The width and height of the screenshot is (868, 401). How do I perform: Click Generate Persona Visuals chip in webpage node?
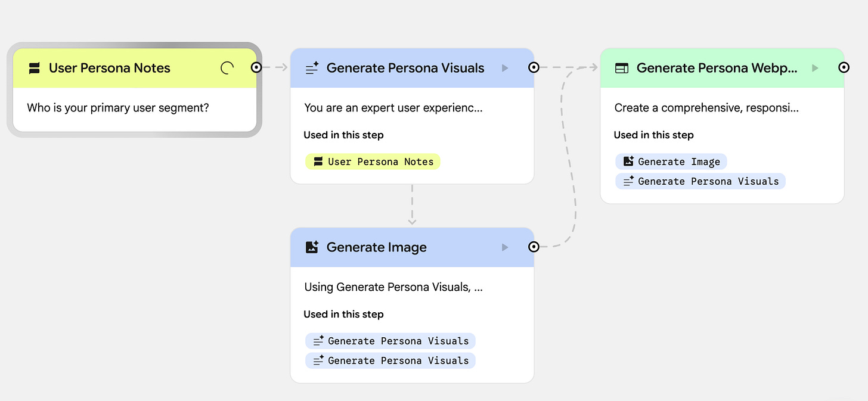[700, 181]
